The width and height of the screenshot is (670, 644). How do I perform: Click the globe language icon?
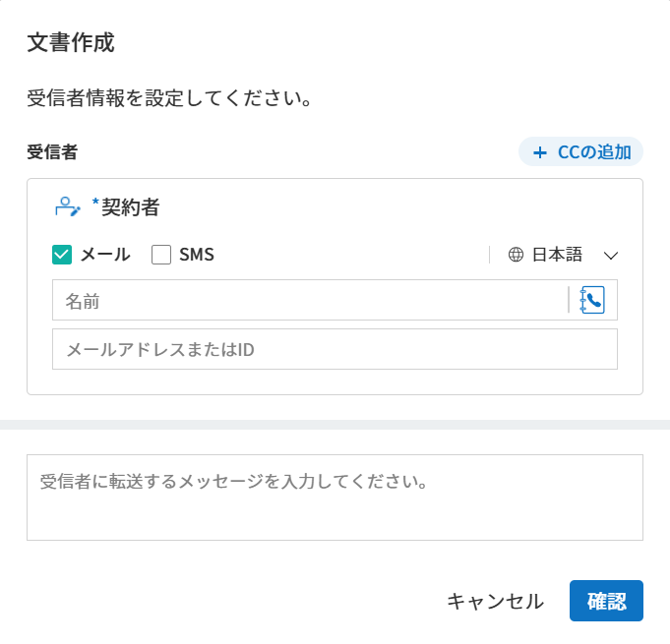tap(517, 255)
